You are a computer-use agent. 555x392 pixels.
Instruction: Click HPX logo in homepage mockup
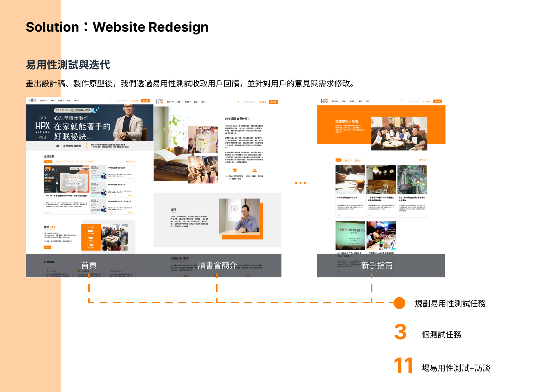click(x=33, y=100)
